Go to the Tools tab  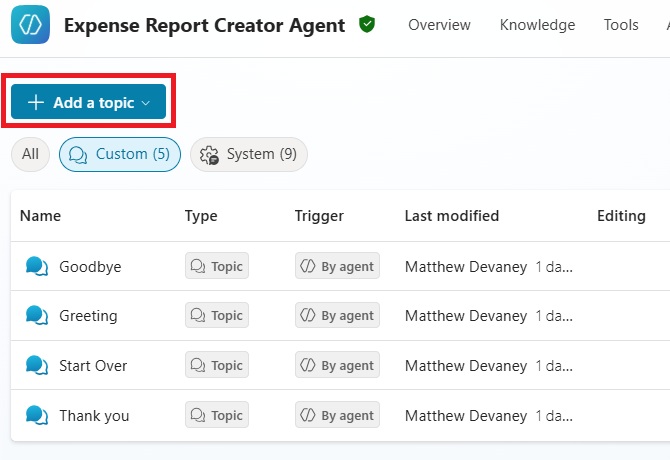point(621,25)
